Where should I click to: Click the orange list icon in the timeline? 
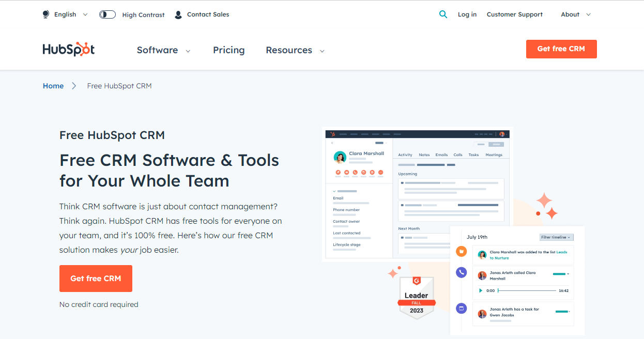(461, 252)
